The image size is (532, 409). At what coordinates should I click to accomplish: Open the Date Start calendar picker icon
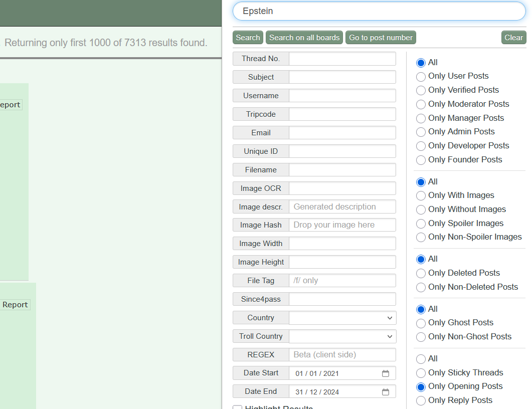tap(386, 373)
